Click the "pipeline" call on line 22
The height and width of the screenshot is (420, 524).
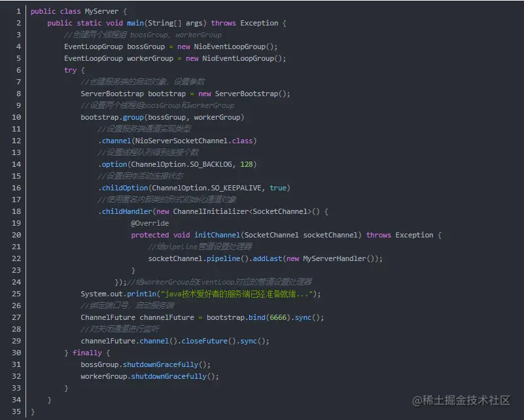(223, 258)
